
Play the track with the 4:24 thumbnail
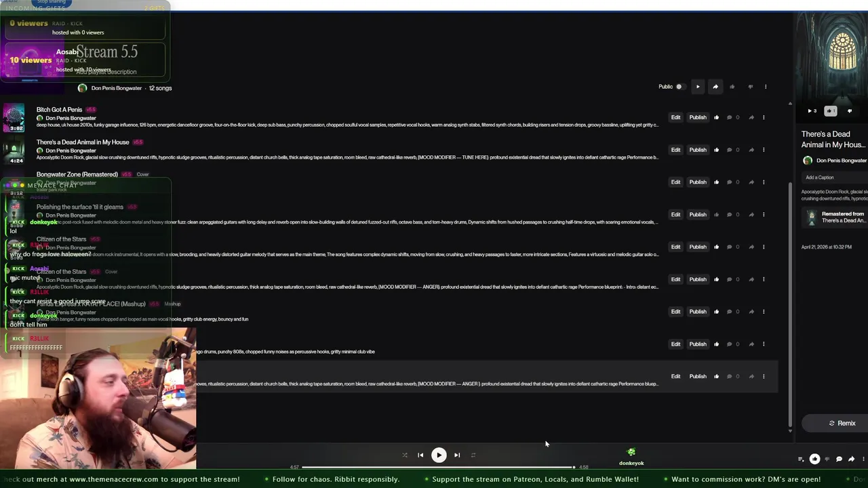(14, 150)
